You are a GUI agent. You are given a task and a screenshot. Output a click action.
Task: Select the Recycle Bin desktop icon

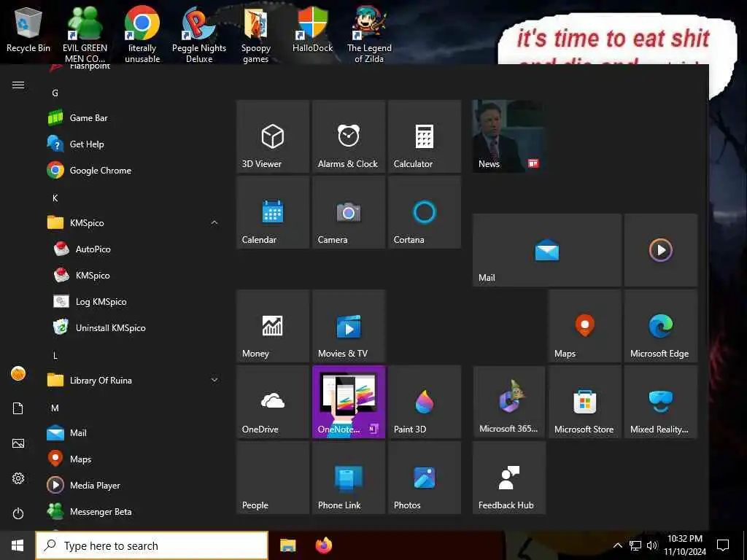coord(28,31)
